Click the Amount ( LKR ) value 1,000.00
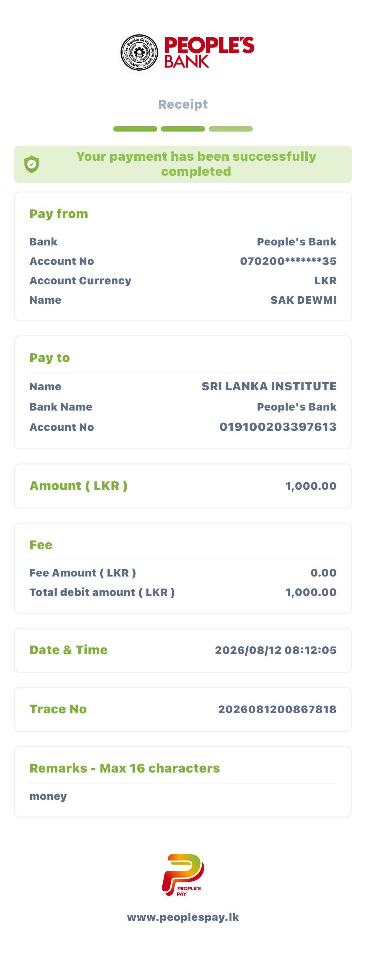 (x=311, y=486)
